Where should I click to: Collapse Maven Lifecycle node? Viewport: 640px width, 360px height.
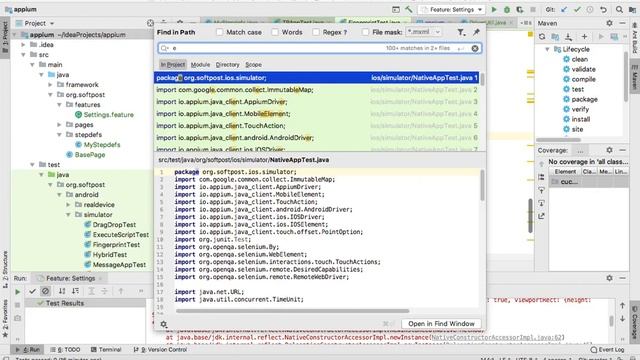[547, 49]
